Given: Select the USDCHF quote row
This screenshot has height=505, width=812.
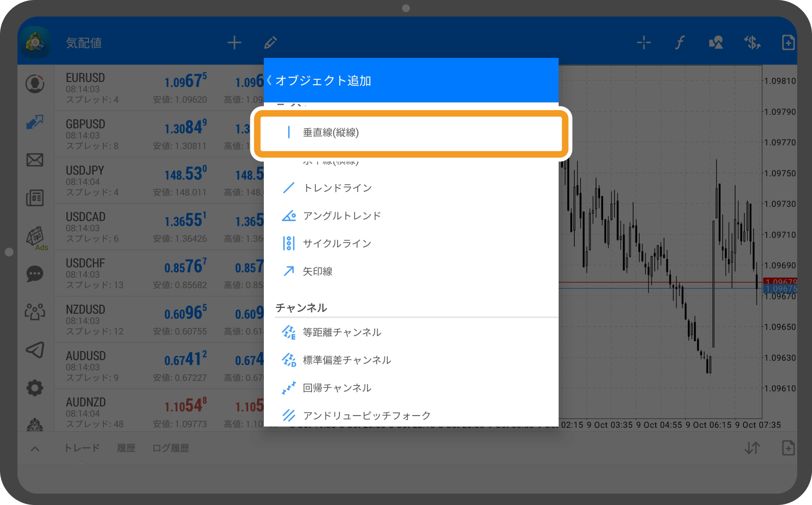Looking at the screenshot, I should pyautogui.click(x=159, y=273).
